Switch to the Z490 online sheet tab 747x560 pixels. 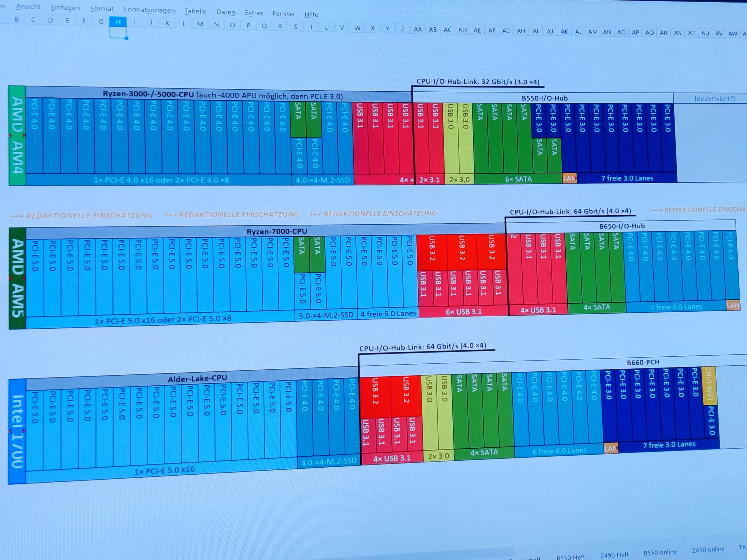(708, 549)
